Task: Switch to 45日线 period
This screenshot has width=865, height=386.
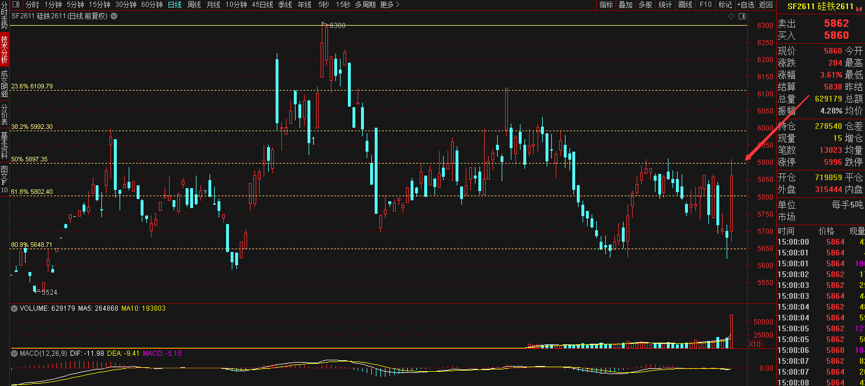Action: (x=263, y=5)
